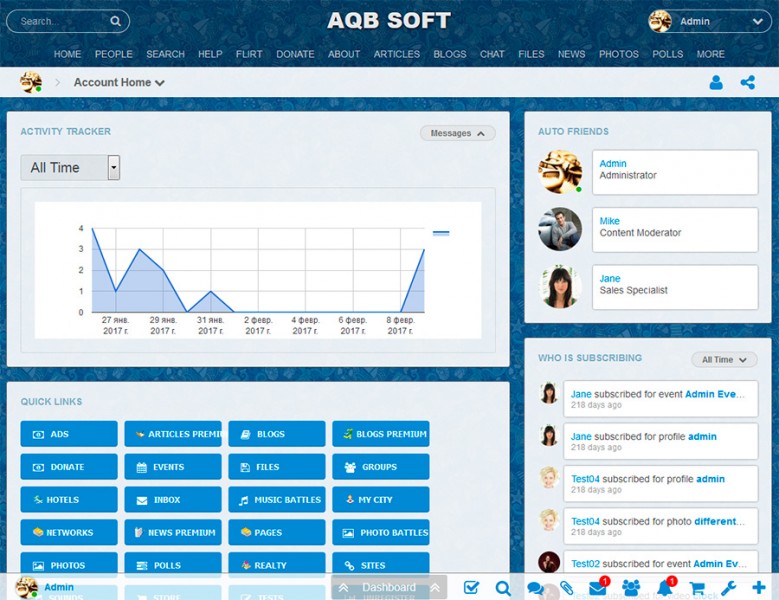Open the chat bubbles icon in bottom bar
The width and height of the screenshot is (779, 600).
coord(535,589)
